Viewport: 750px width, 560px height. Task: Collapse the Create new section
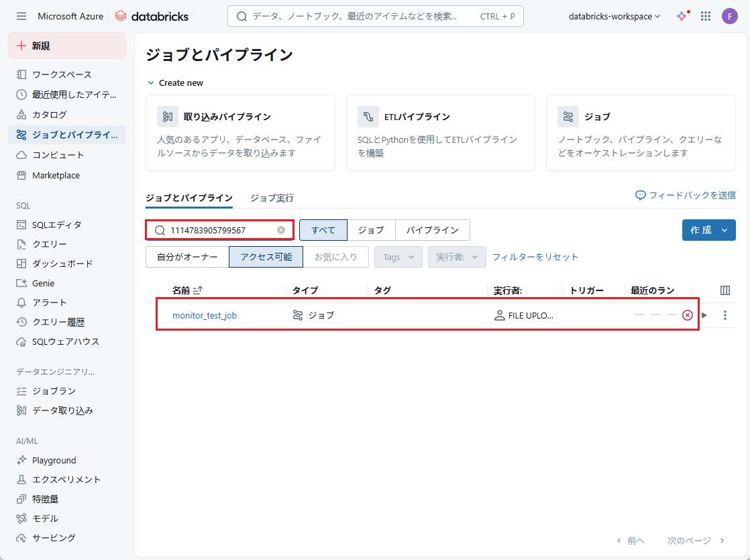(151, 83)
